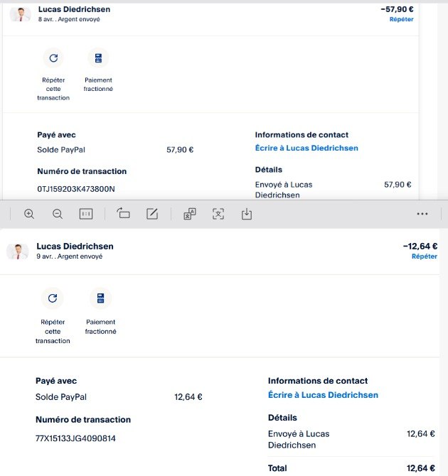Save the image with the download icon
Image resolution: width=448 pixels, height=476 pixels.
coord(247,214)
